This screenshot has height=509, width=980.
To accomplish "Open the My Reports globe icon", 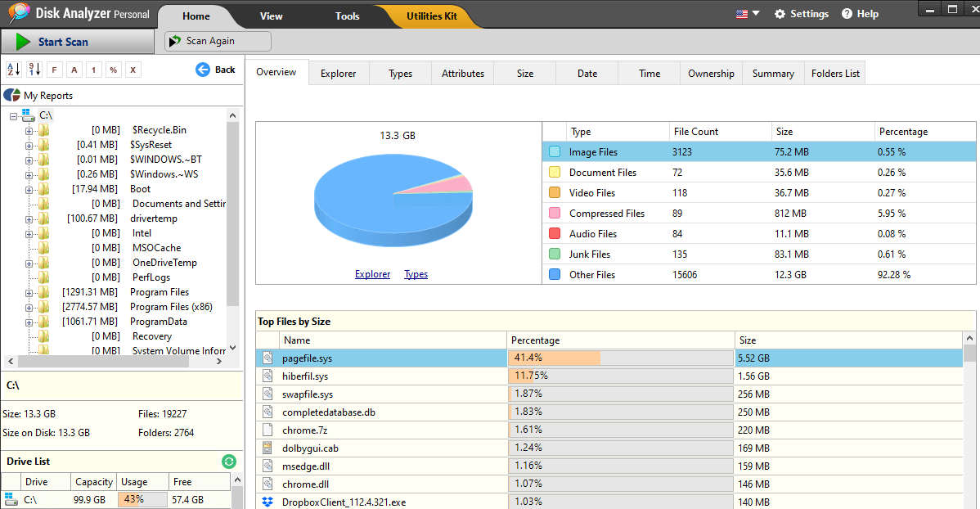I will [11, 95].
